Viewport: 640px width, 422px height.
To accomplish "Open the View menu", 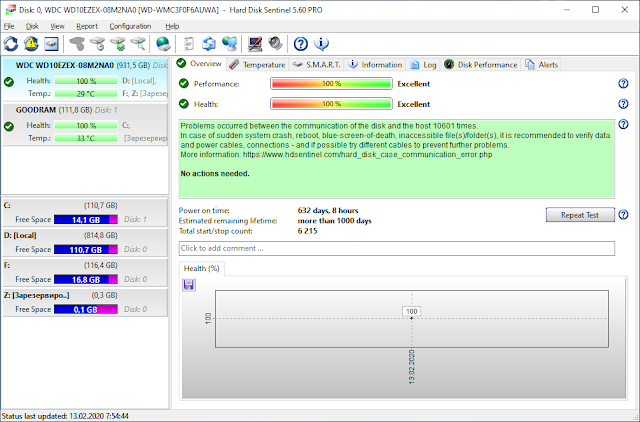I will coord(58,26).
